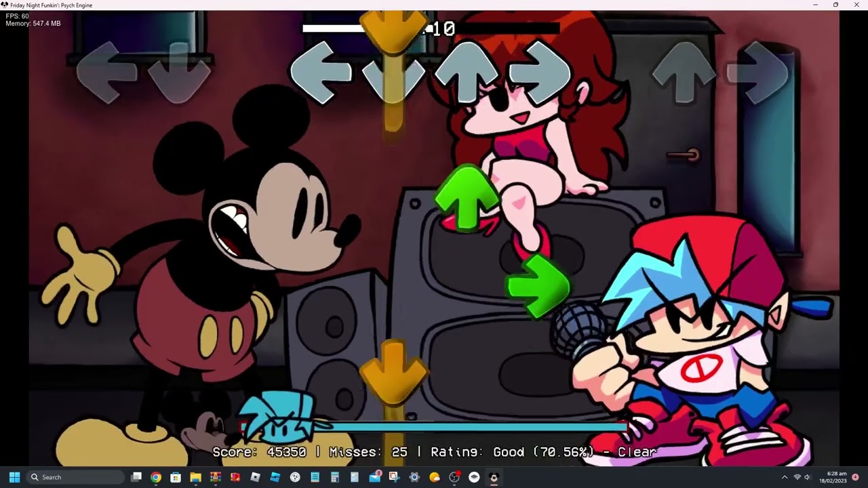Click the Memory: 547.4 MB readout
868x488 pixels.
point(33,24)
